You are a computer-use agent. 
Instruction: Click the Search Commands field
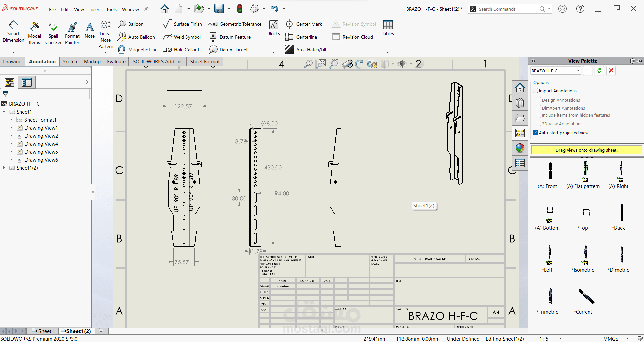508,9
